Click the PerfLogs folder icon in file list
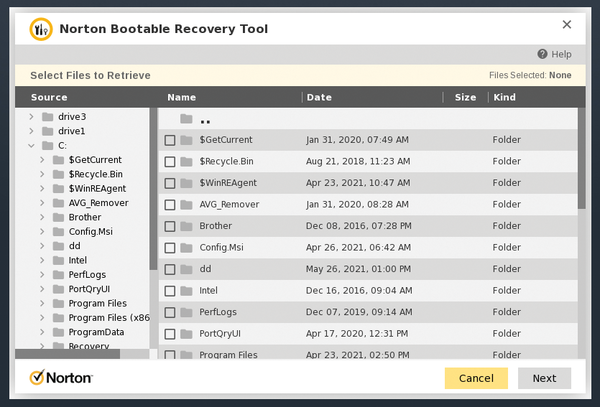The image size is (600, 407). (x=186, y=312)
